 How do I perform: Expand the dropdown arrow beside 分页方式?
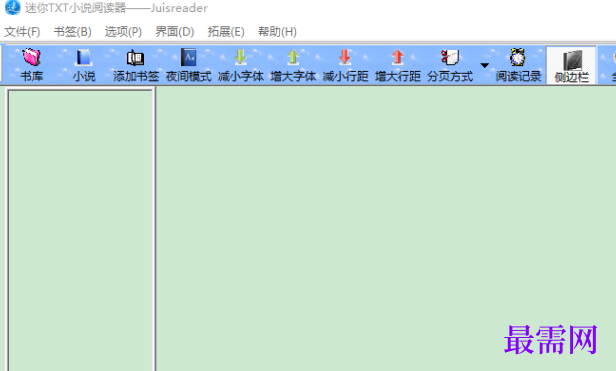pyautogui.click(x=484, y=65)
